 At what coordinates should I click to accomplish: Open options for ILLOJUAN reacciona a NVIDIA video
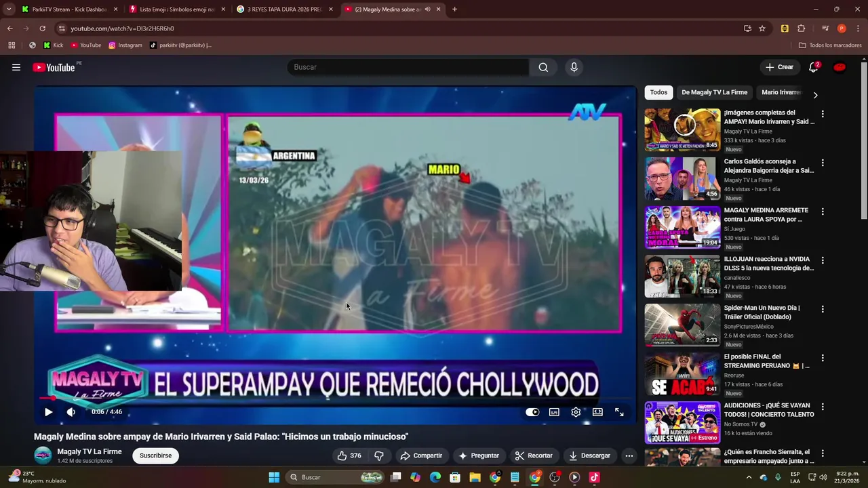coord(823,260)
